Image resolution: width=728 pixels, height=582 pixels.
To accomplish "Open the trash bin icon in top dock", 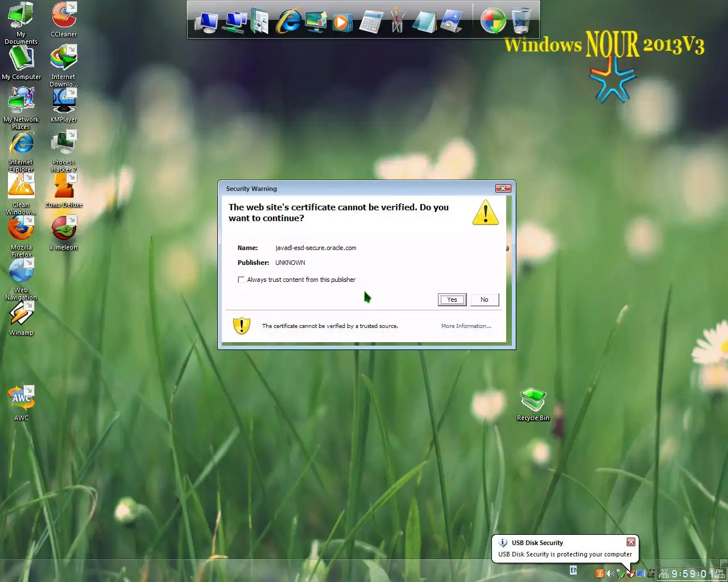I will click(x=521, y=20).
